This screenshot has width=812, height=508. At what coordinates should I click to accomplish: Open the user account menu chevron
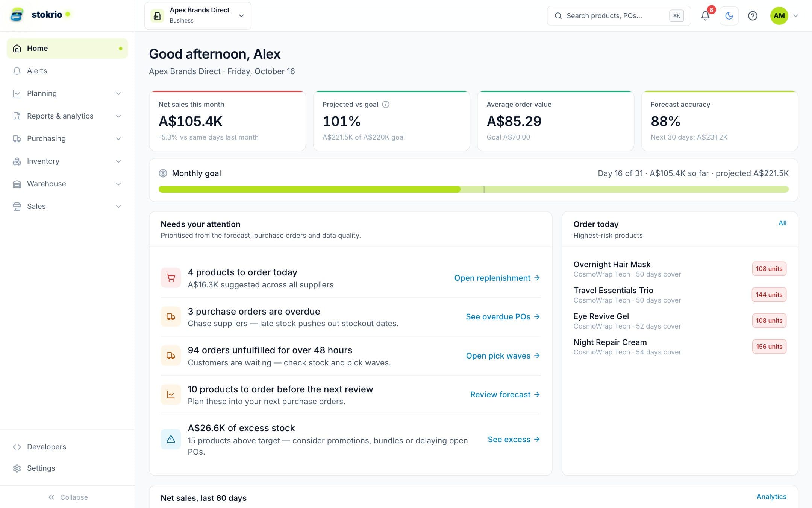(795, 15)
